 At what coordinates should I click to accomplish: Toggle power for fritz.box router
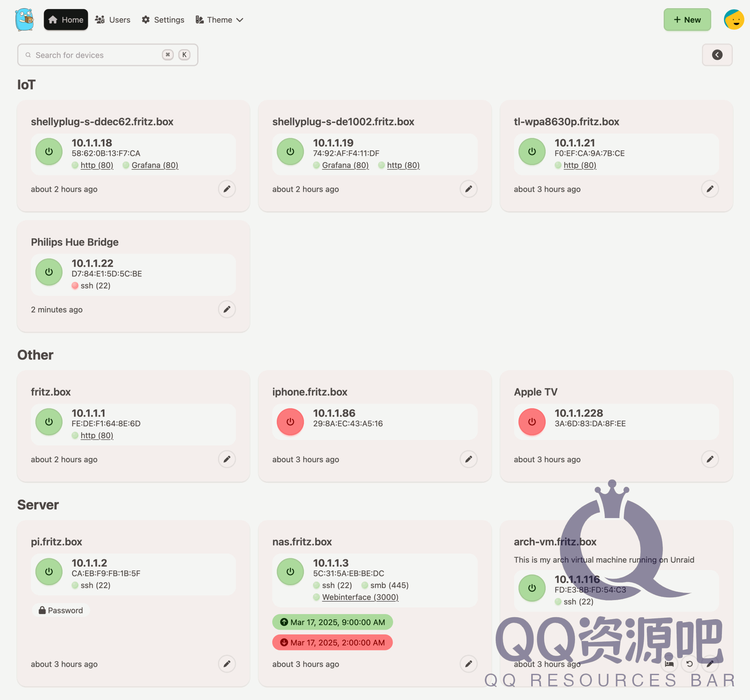(x=49, y=422)
